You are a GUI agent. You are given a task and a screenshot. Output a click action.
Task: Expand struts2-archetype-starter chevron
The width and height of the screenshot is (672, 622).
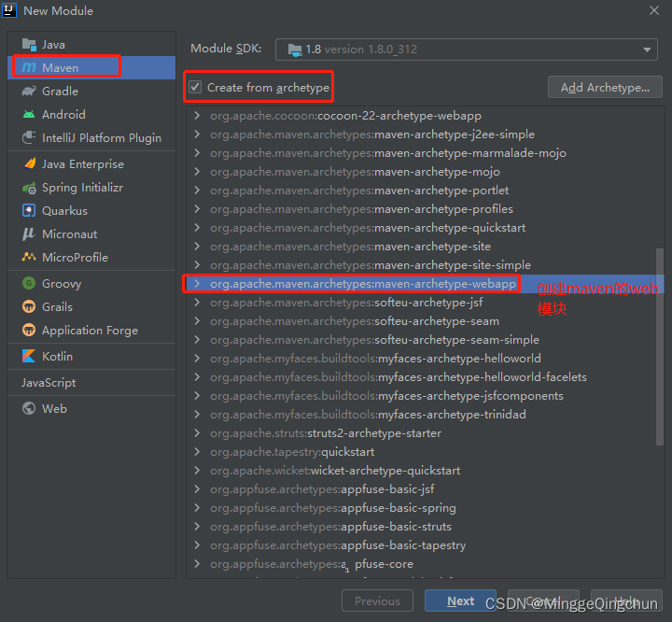(x=197, y=432)
